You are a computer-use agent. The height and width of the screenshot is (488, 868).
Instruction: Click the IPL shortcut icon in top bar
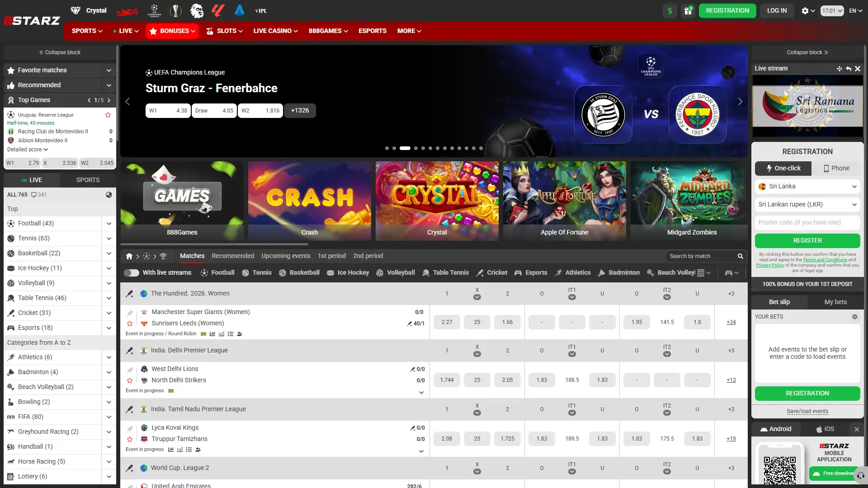261,11
